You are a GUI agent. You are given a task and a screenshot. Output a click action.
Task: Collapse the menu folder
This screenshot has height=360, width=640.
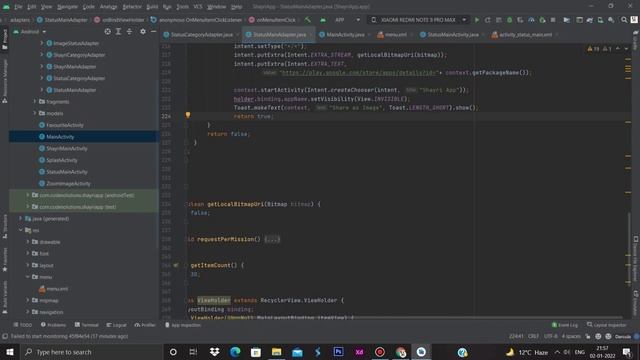28,277
